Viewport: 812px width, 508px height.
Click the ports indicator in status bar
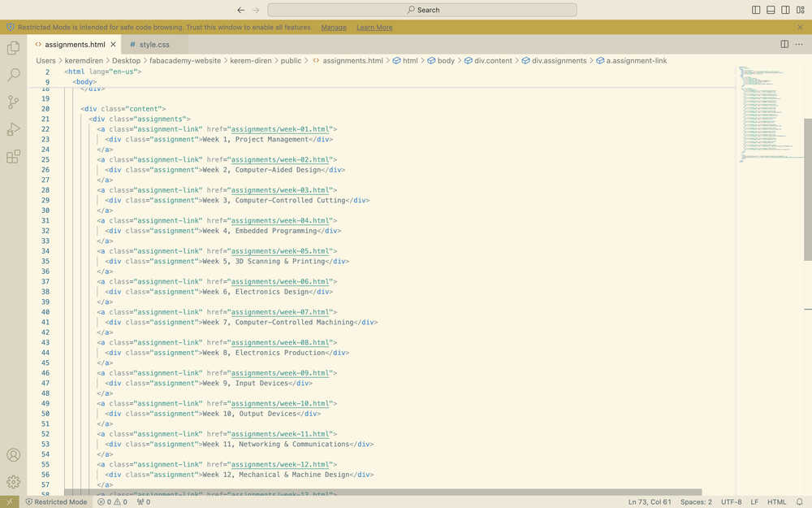144,501
